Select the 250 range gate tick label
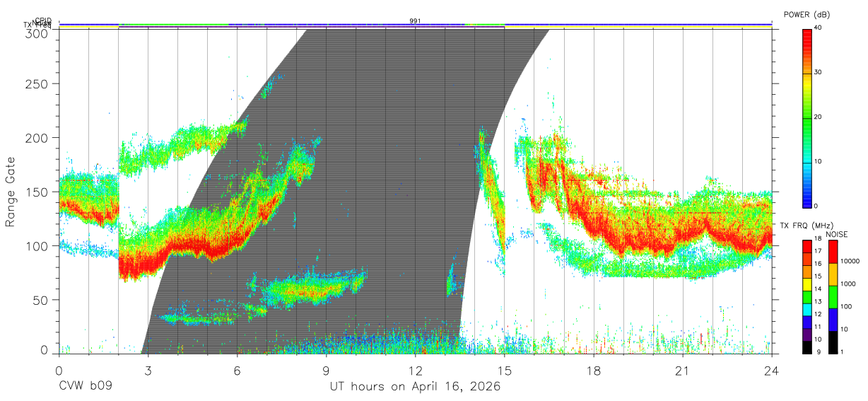Image resolution: width=868 pixels, height=401 pixels. click(38, 83)
